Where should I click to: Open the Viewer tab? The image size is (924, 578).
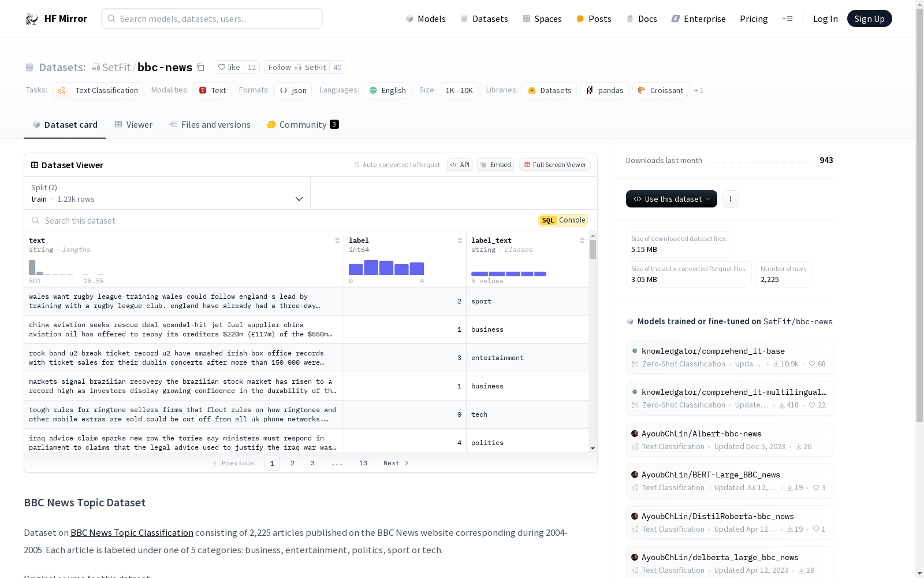pos(133,125)
